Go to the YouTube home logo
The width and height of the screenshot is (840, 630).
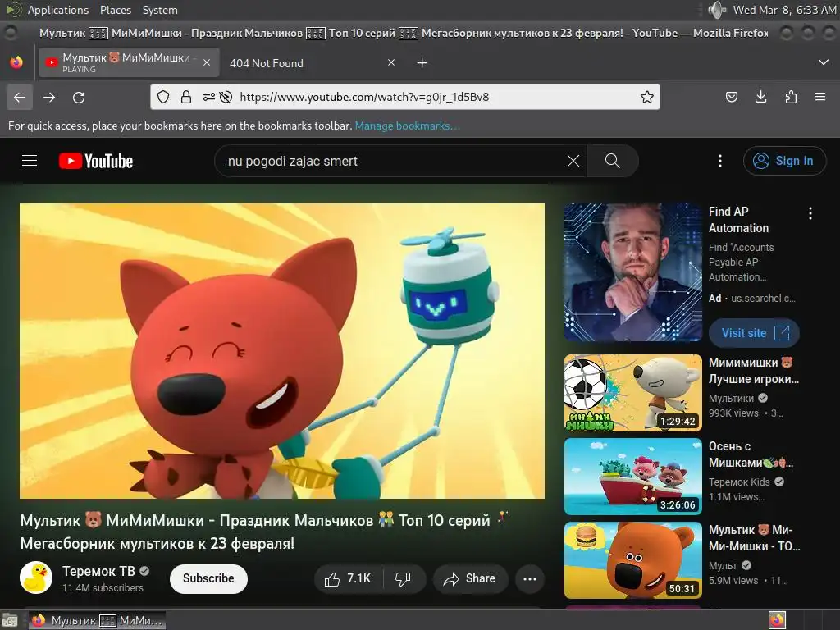tap(96, 161)
